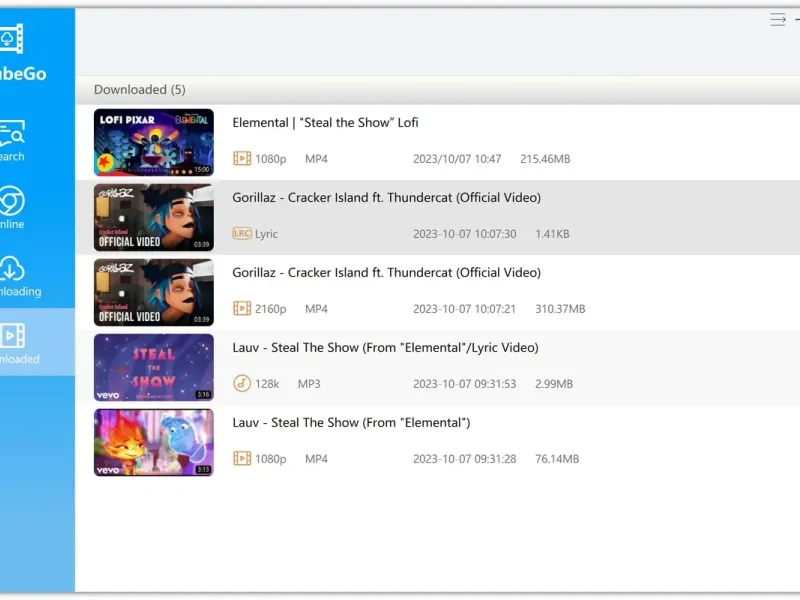Click video icon for Elemental Steal the Show Lofi

[x=242, y=159]
